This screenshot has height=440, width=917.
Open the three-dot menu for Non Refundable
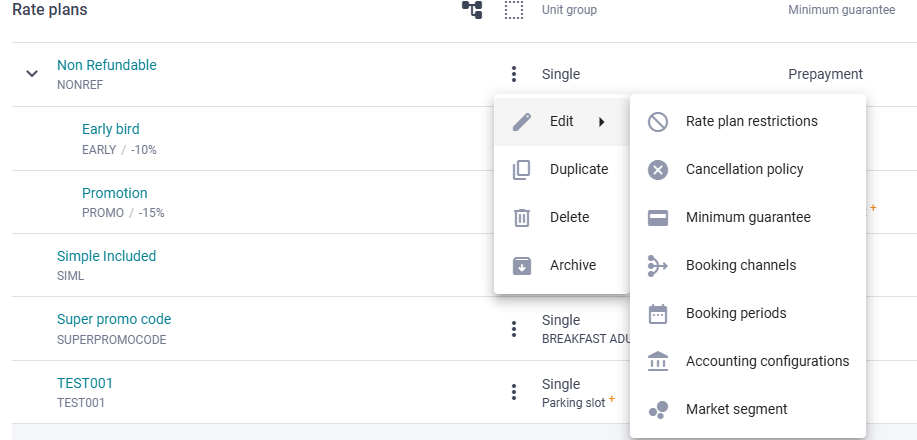(x=513, y=74)
